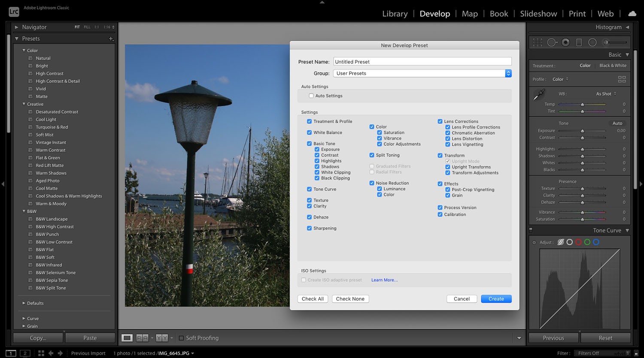The height and width of the screenshot is (358, 644).
Task: Disable the Dehaze setting checkbox
Action: coord(309,217)
